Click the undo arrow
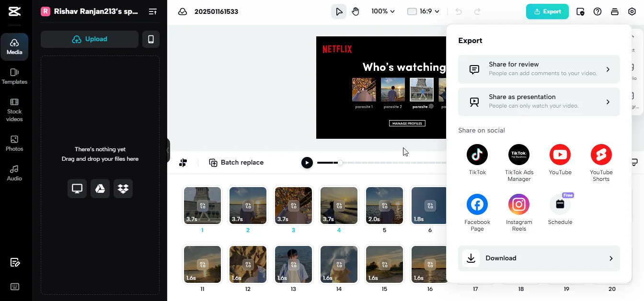 459,11
